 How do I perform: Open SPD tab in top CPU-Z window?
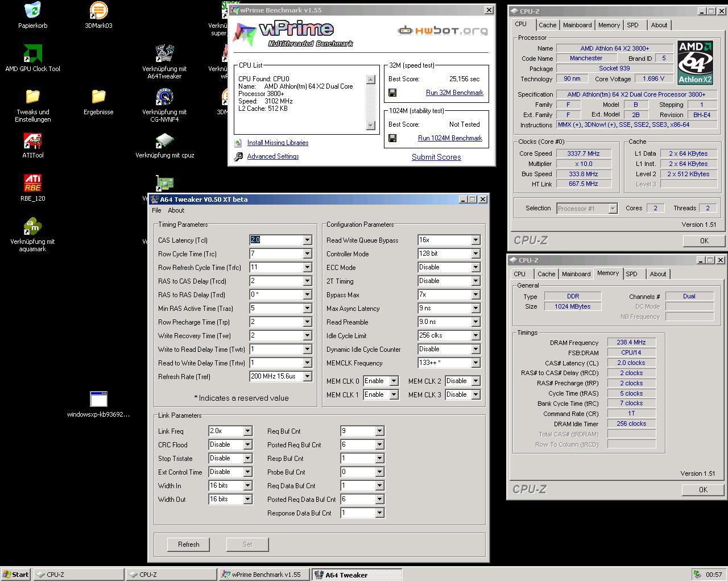pyautogui.click(x=632, y=25)
